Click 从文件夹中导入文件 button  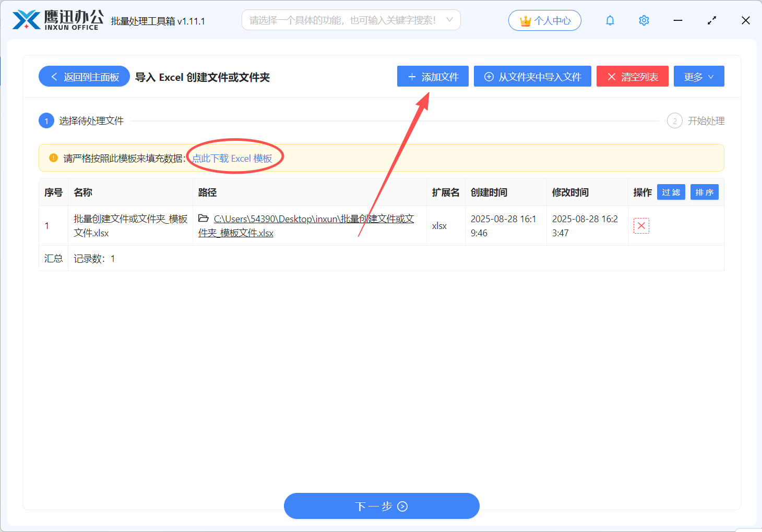pos(532,77)
